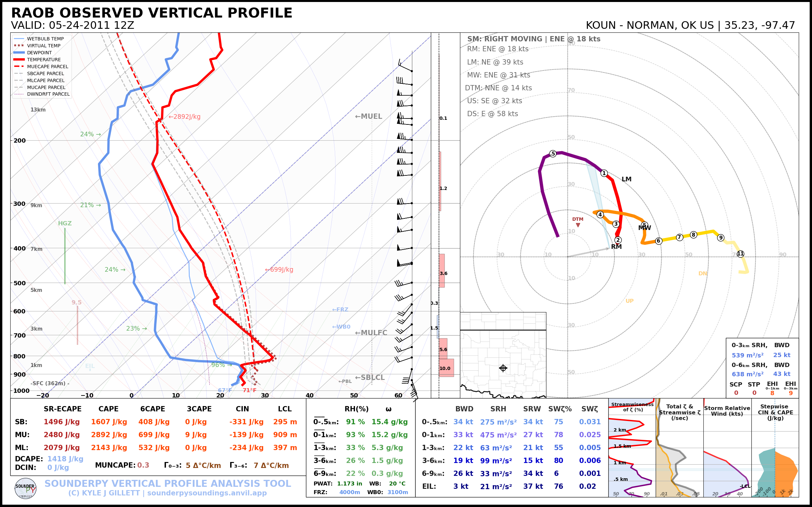Click the 0-3km SRH value 539 m²/s²
Image resolution: width=812 pixels, height=507 pixels.
pos(747,355)
